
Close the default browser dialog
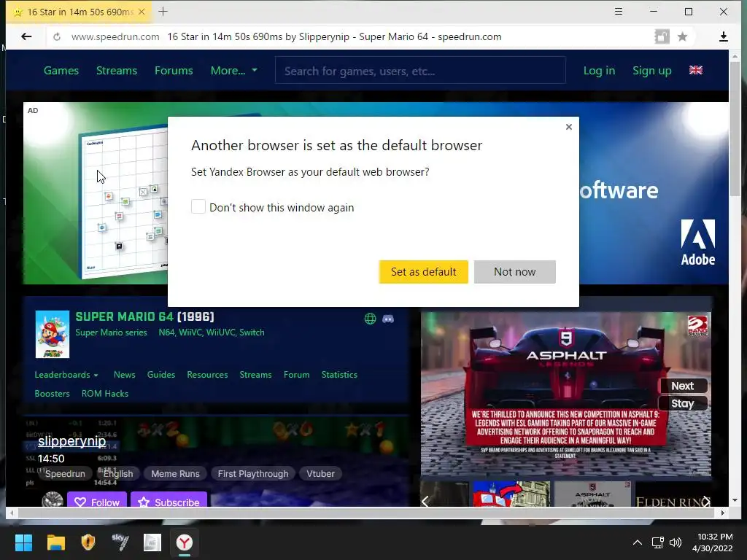(x=568, y=127)
